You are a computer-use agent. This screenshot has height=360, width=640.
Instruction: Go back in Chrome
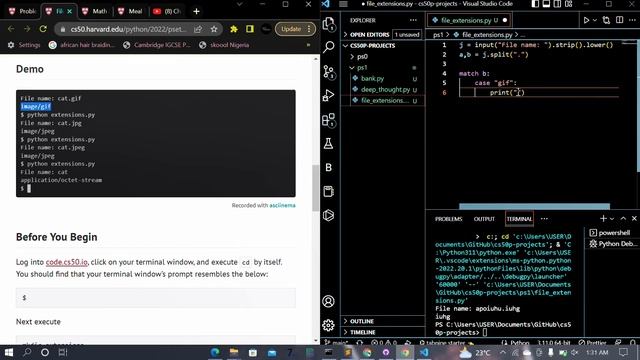point(11,29)
